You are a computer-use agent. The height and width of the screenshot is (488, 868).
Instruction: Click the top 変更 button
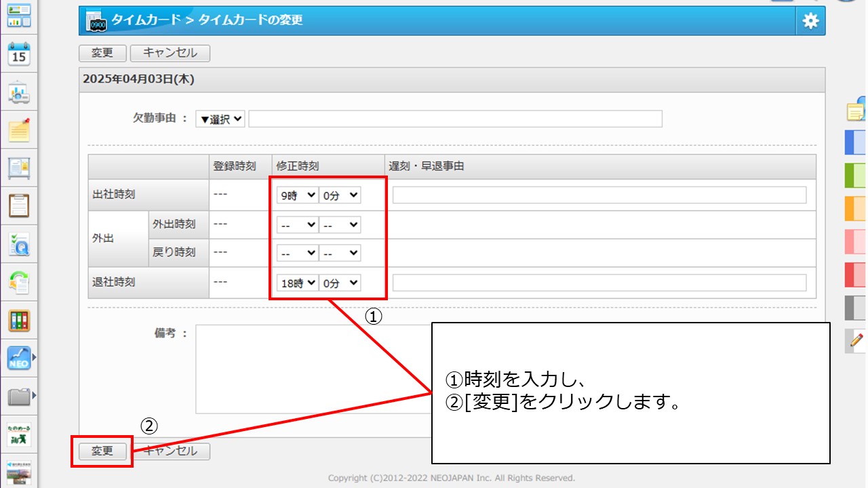point(102,53)
